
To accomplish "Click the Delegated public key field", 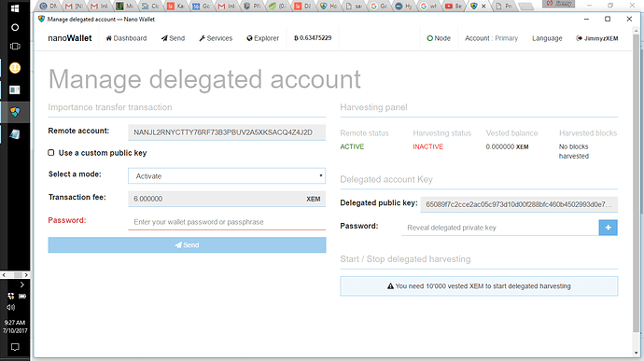I will click(519, 204).
